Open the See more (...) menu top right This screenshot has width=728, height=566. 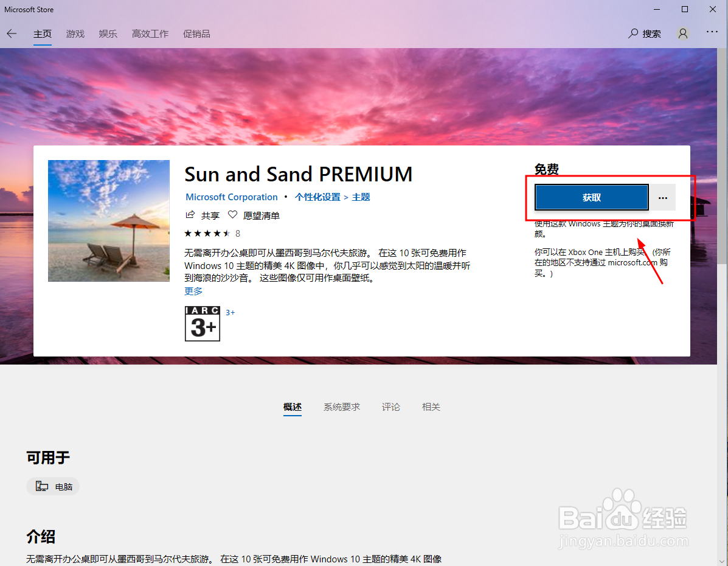point(712,34)
